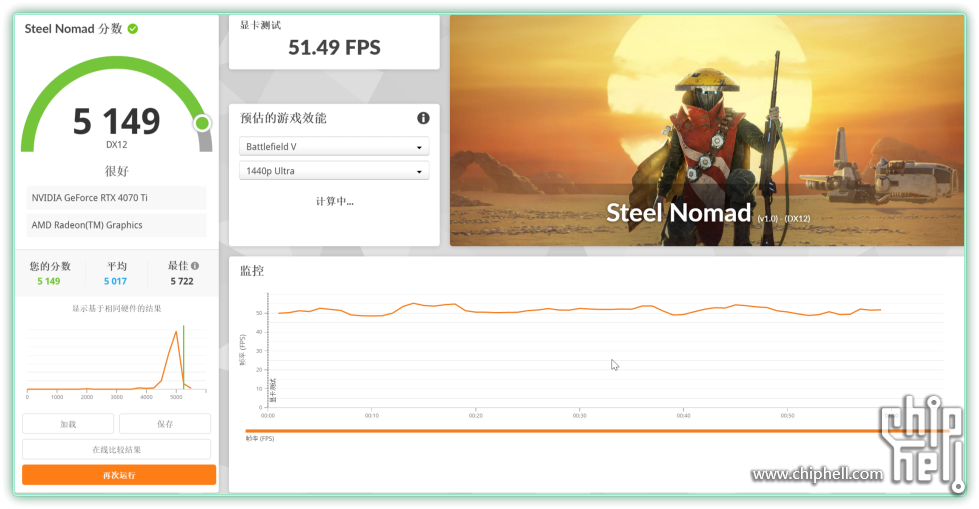Click the NVIDIA GeForce RTX 4070 Ti entry
Screen dimensions: 979x509
coord(116,197)
